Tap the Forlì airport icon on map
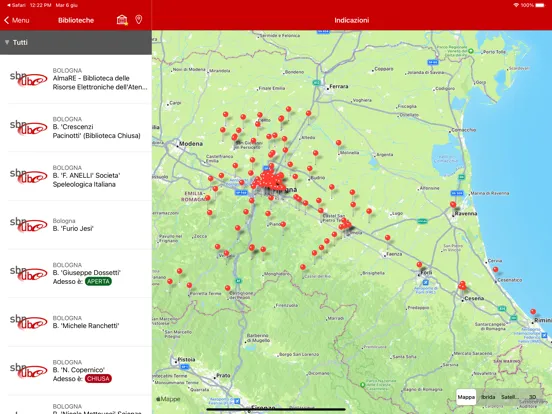Image resolution: width=552 pixels, height=414 pixels. pyautogui.click(x=425, y=282)
